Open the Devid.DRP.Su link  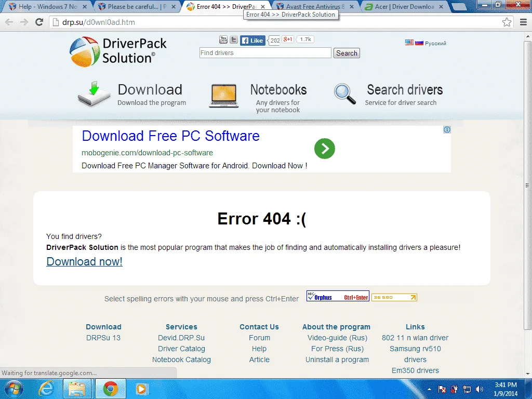181,338
